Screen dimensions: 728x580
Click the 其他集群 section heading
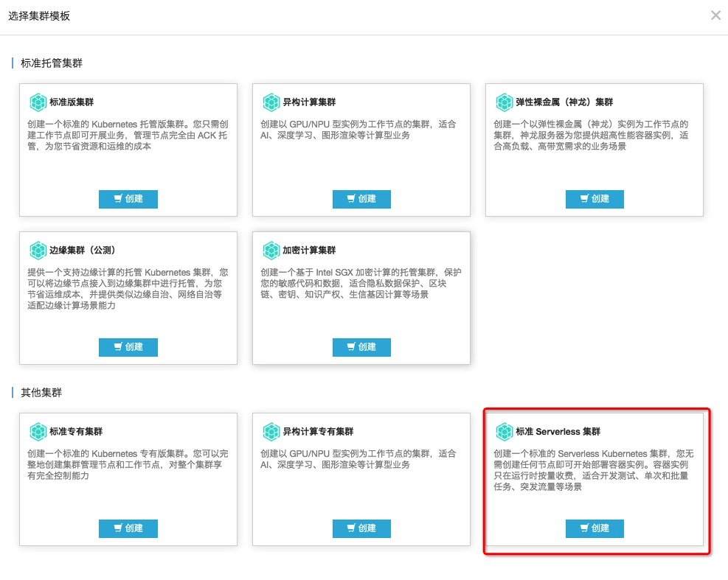pos(41,393)
